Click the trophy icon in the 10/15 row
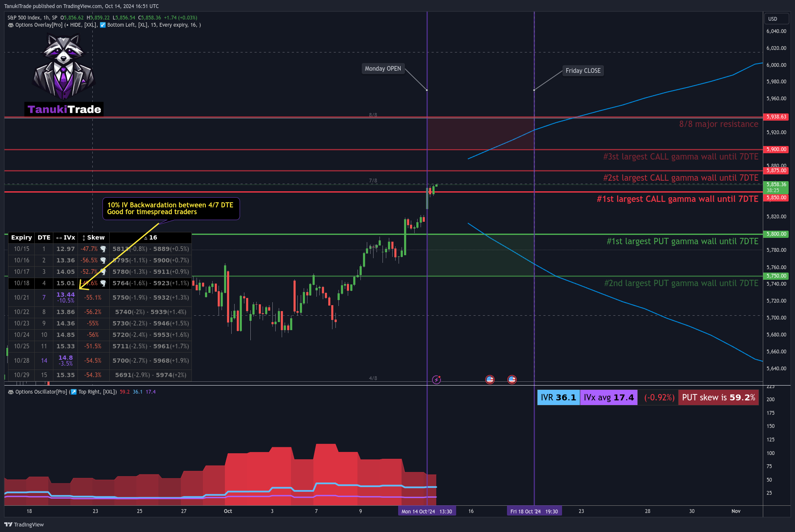The height and width of the screenshot is (532, 795). click(x=103, y=249)
